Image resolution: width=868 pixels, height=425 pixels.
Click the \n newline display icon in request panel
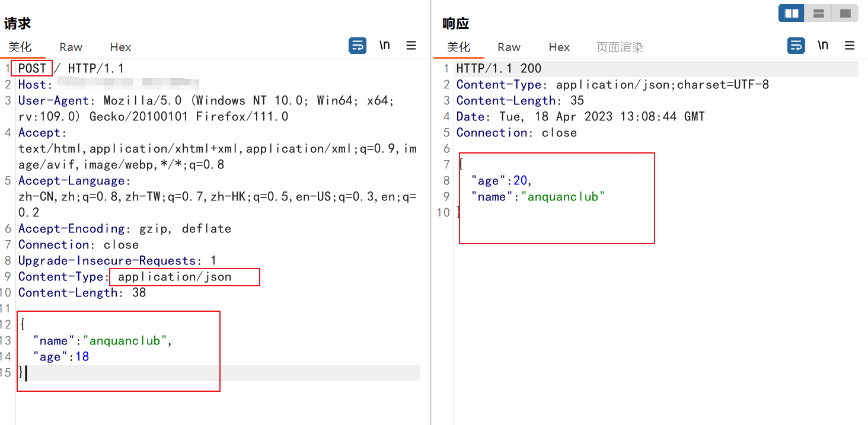(384, 44)
